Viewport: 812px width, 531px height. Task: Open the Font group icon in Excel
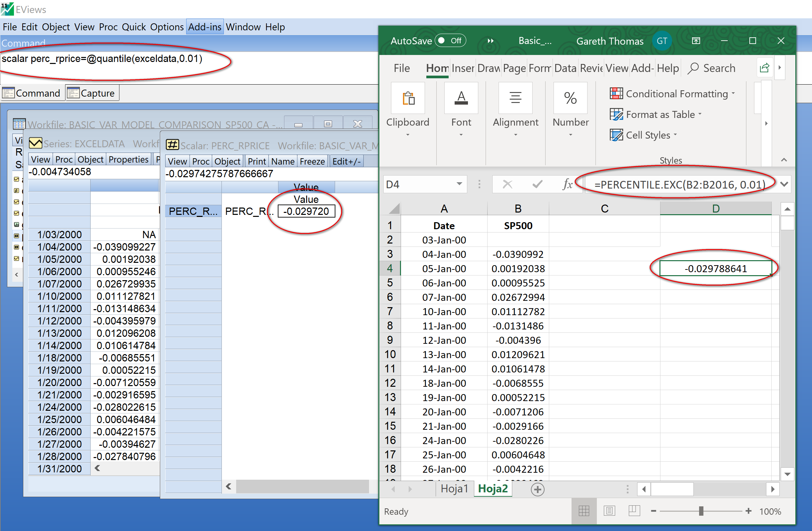(x=461, y=98)
